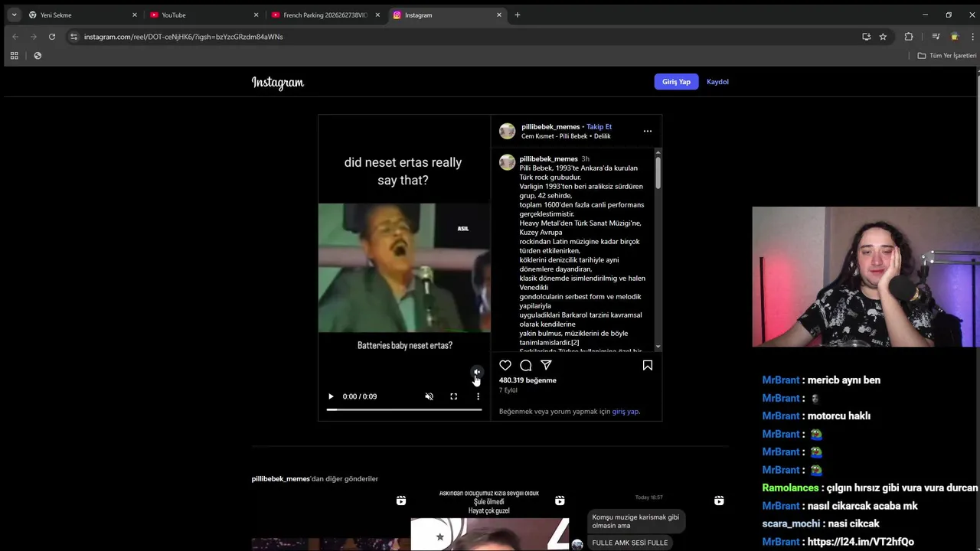Open the browser profile avatar
This screenshot has width=980, height=551.
[x=955, y=36]
